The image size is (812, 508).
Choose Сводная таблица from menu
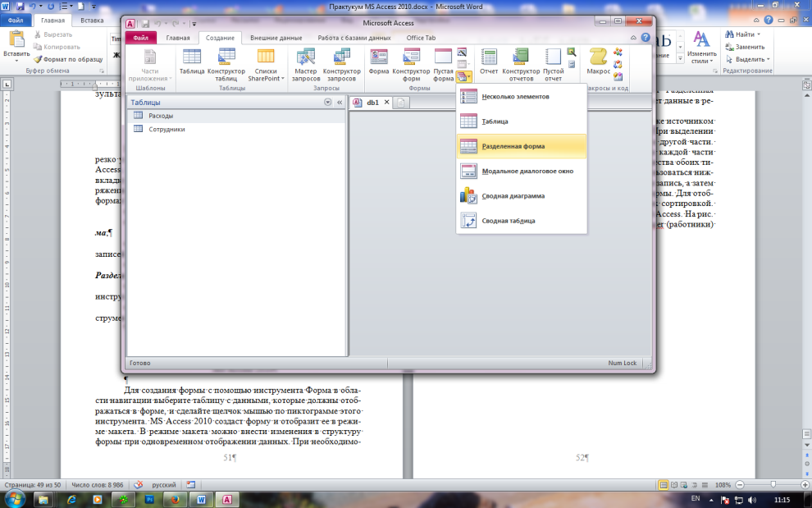coord(522,221)
